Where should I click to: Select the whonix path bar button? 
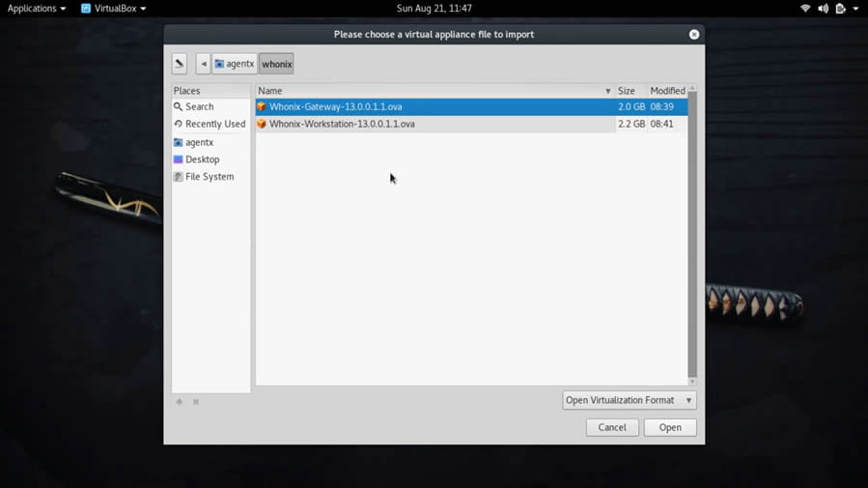(277, 64)
